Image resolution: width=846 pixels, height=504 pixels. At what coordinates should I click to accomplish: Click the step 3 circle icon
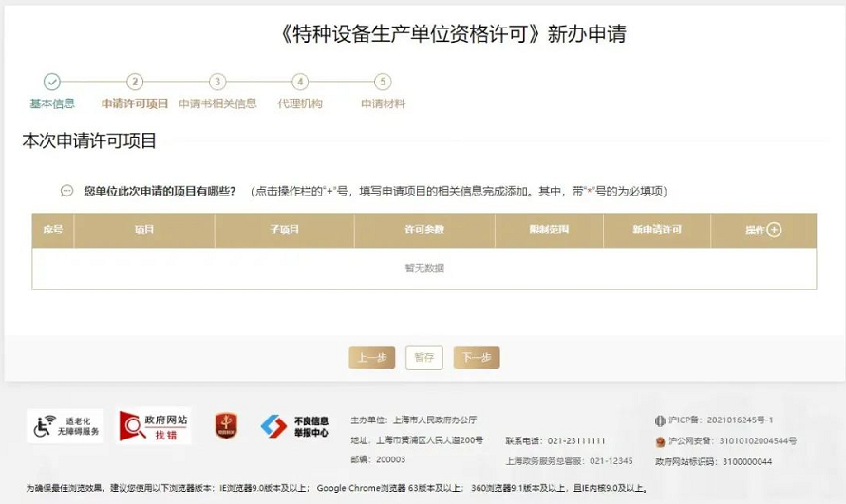217,83
